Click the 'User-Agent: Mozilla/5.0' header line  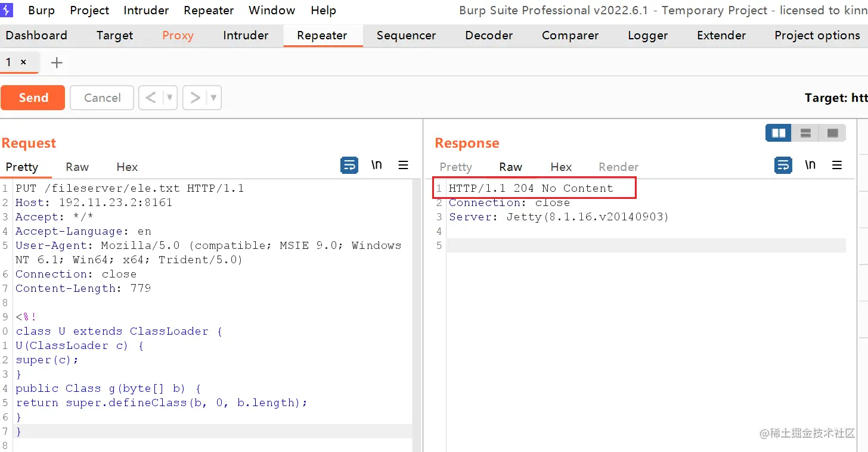tap(209, 253)
